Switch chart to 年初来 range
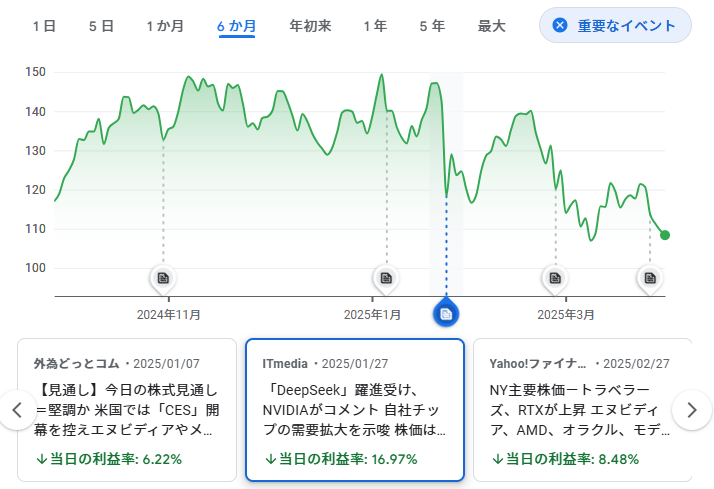Image resolution: width=714 pixels, height=489 pixels. point(310,26)
